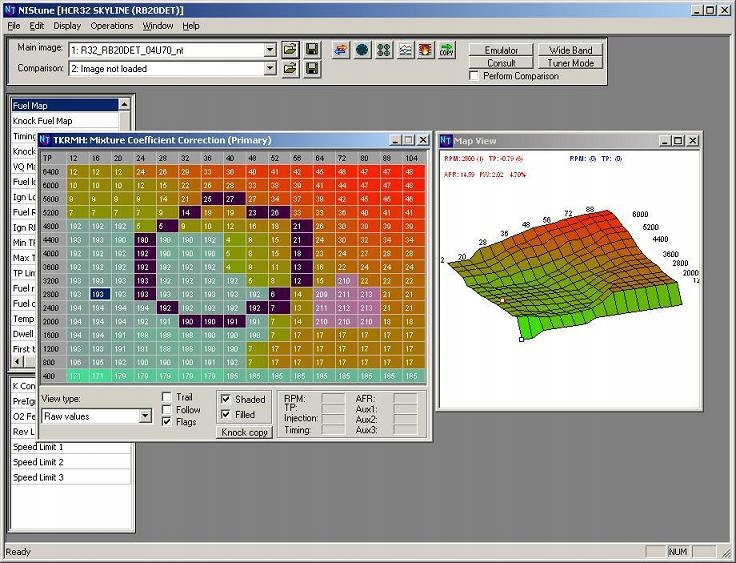
Task: Uncheck the Shaded checkbox
Action: coord(225,399)
